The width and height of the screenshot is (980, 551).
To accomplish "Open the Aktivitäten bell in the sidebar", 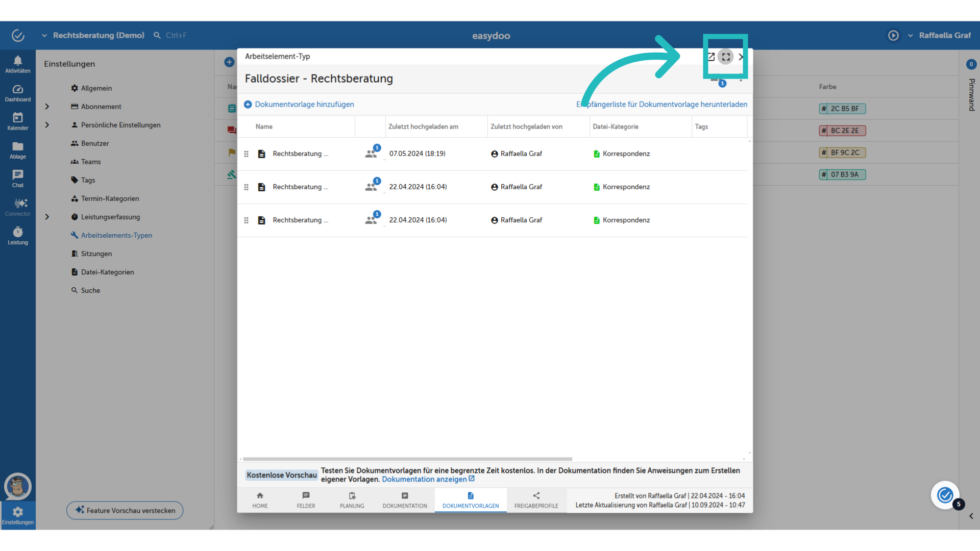I will (x=18, y=64).
